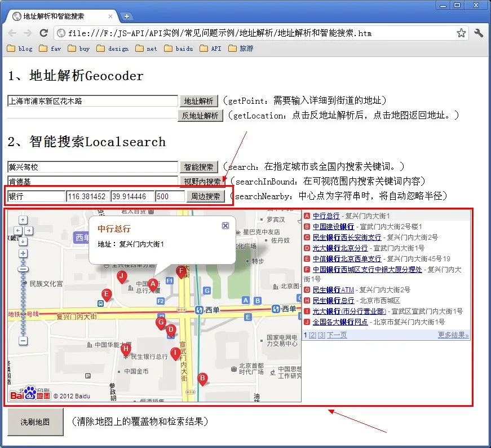Screen dimensions: 491x448
Task: Close the 中行总行 info window
Action: click(x=225, y=226)
